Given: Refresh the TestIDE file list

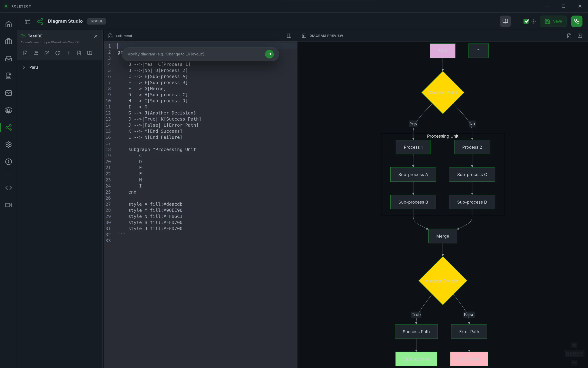Looking at the screenshot, I should [x=58, y=53].
